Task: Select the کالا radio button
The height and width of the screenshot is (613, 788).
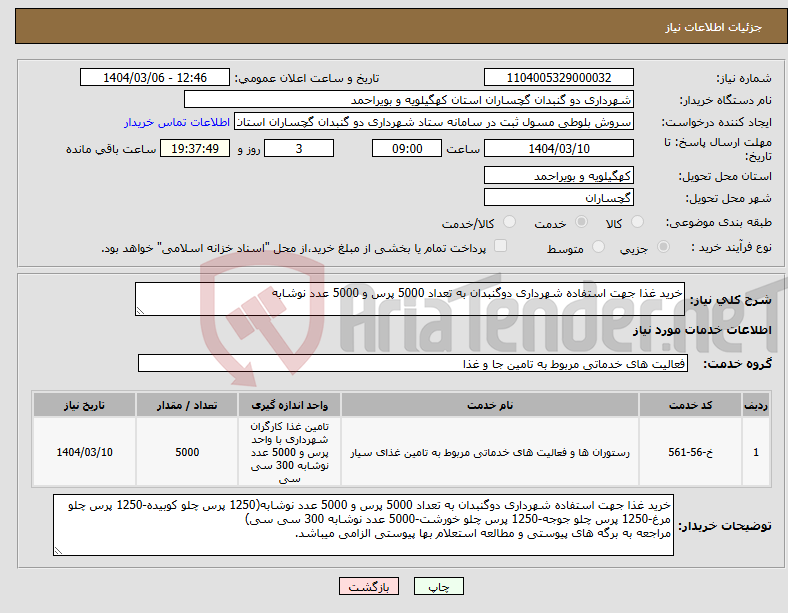Action: click(637, 222)
